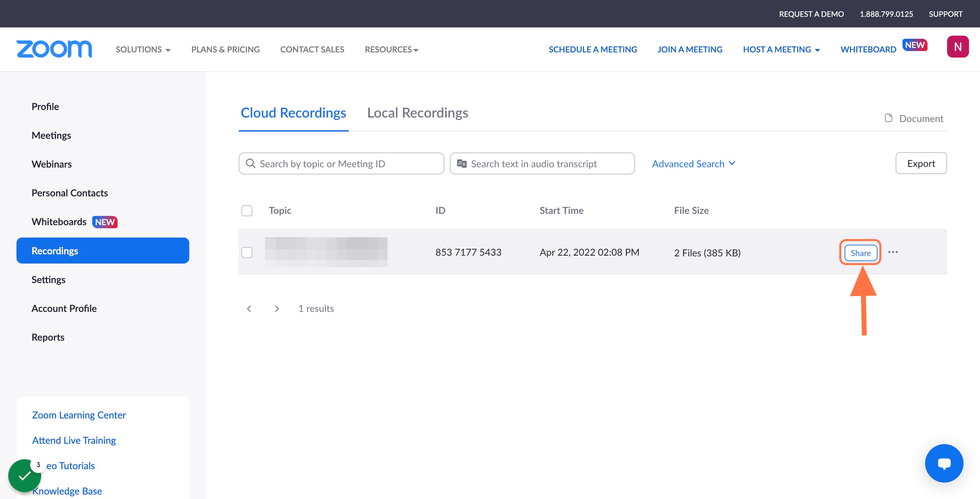Open the N profile avatar menu
Image resolution: width=980 pixels, height=499 pixels.
click(x=958, y=47)
